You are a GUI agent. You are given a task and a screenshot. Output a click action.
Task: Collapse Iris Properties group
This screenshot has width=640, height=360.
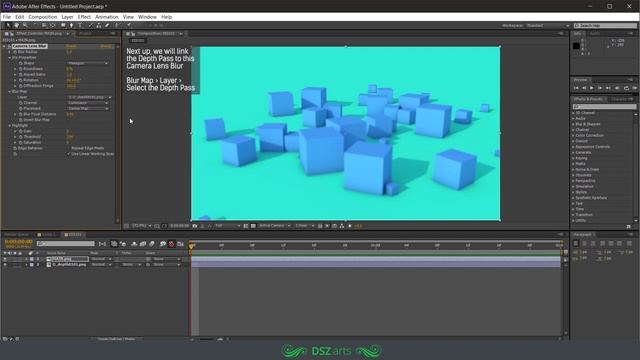coord(10,58)
